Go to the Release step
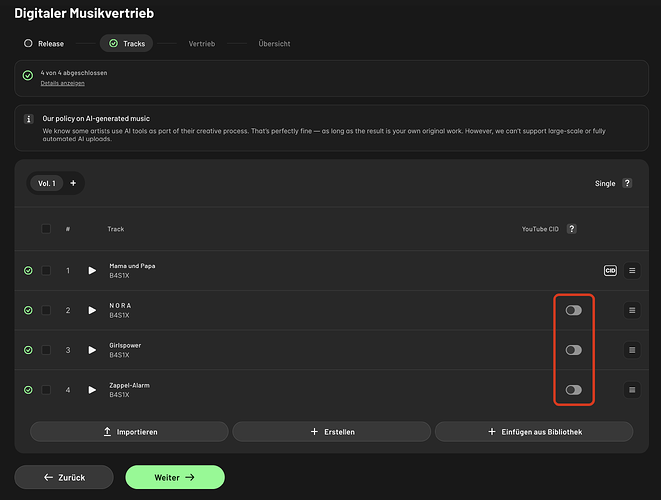Image resolution: width=661 pixels, height=500 pixels. (44, 43)
